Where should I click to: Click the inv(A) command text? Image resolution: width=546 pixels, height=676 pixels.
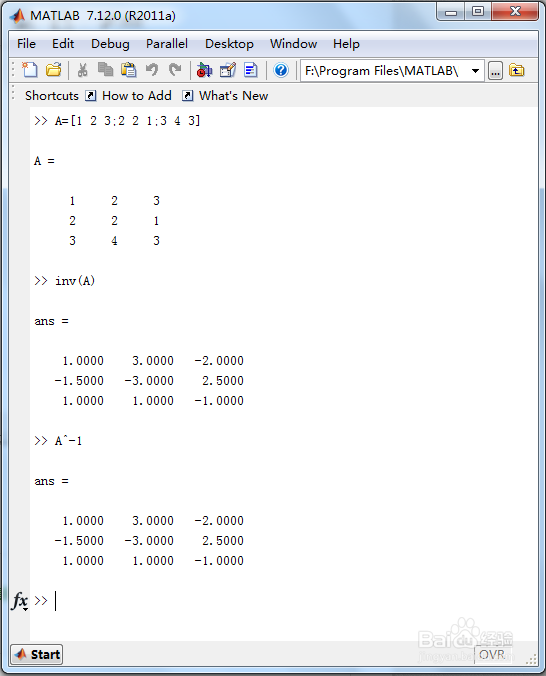click(x=75, y=281)
